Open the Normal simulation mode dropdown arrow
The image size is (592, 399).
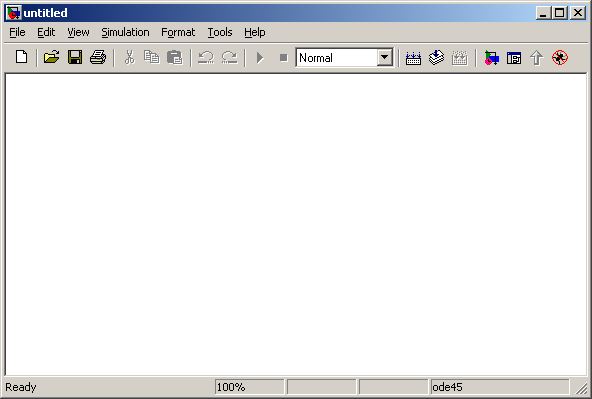pyautogui.click(x=384, y=57)
